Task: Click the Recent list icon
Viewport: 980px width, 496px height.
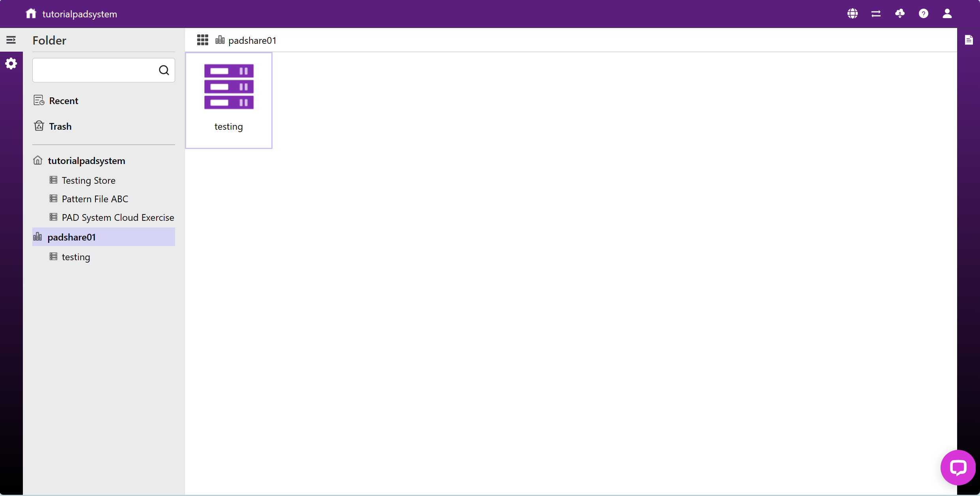Action: click(x=39, y=101)
